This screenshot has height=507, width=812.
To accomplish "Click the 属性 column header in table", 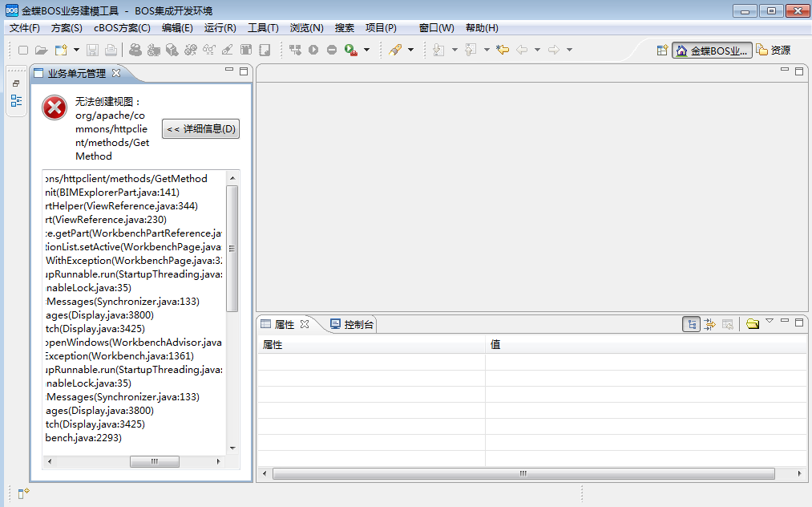I will tap(371, 345).
